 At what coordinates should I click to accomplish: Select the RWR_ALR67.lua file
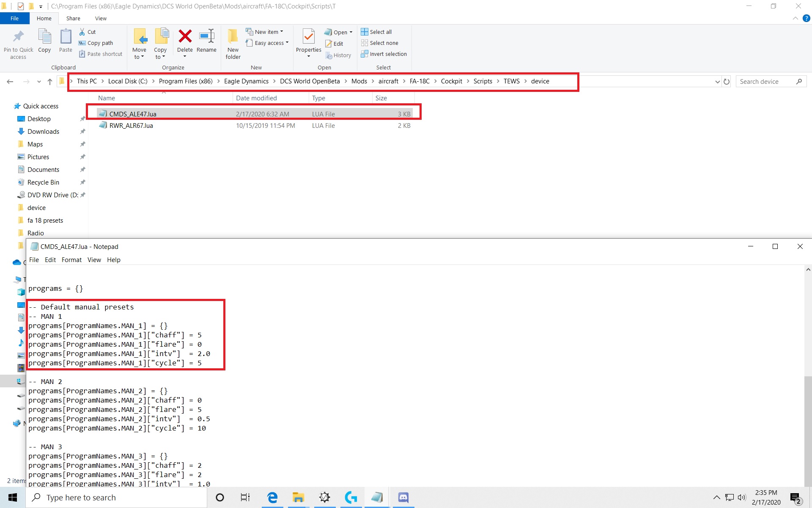131,126
